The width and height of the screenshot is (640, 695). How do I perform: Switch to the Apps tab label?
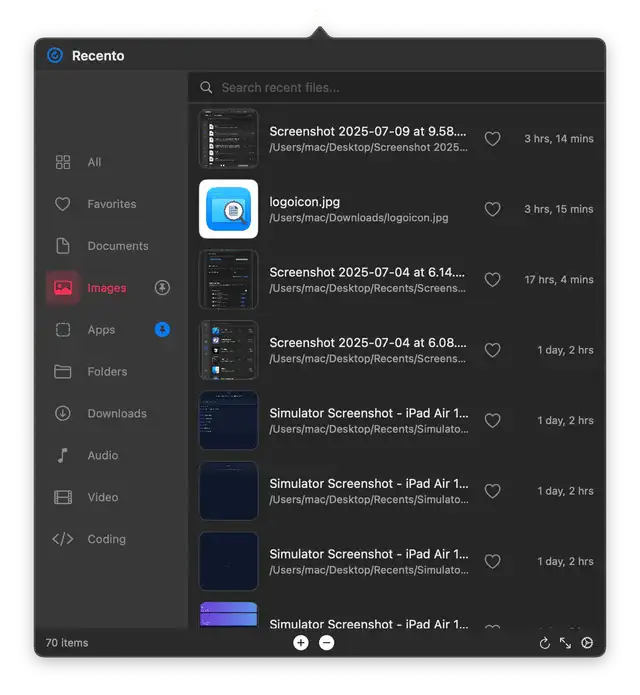pos(101,330)
